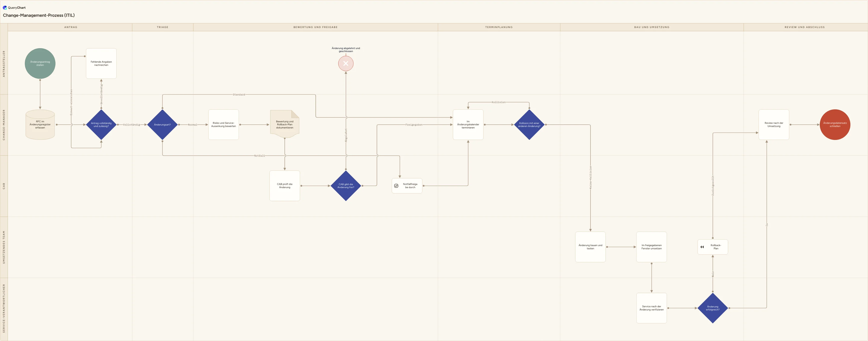868x341 pixels.
Task: Select the CAB gibt die Änderung frei? diamond
Action: tap(346, 186)
